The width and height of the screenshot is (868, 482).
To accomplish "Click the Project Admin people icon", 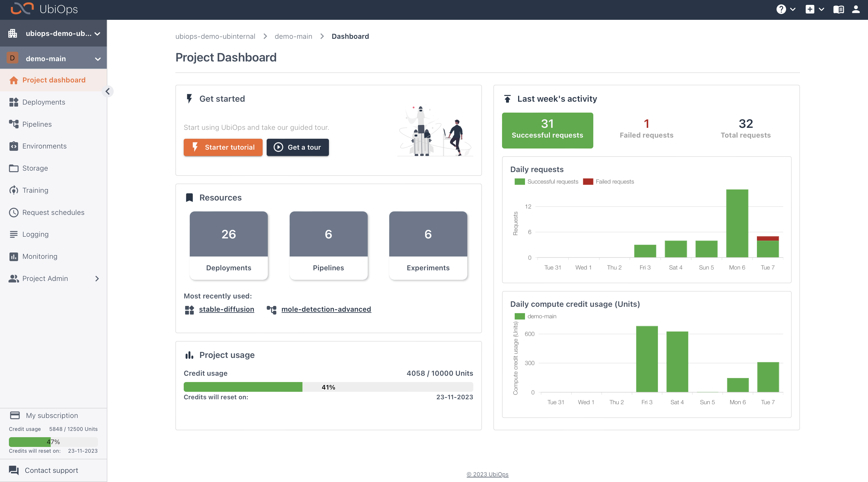I will click(x=13, y=279).
